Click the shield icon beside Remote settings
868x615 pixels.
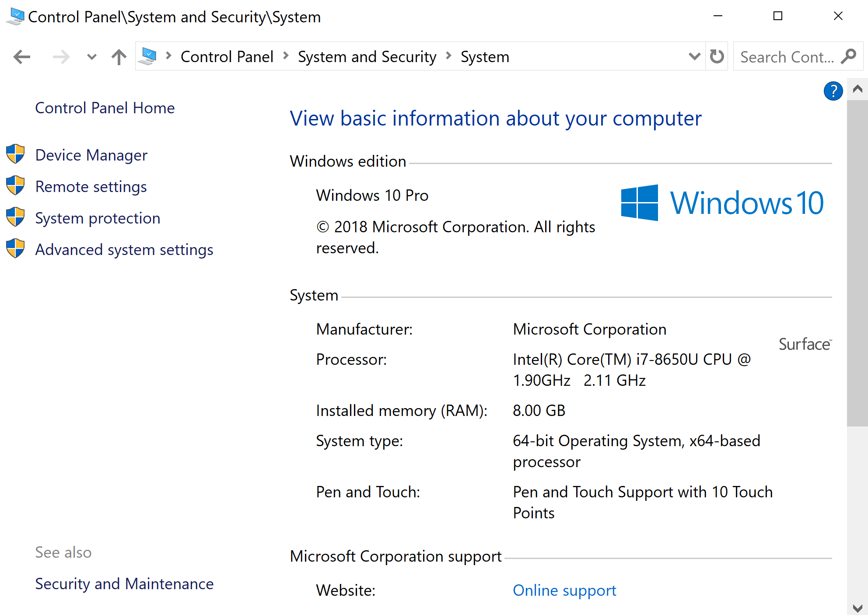pos(15,186)
